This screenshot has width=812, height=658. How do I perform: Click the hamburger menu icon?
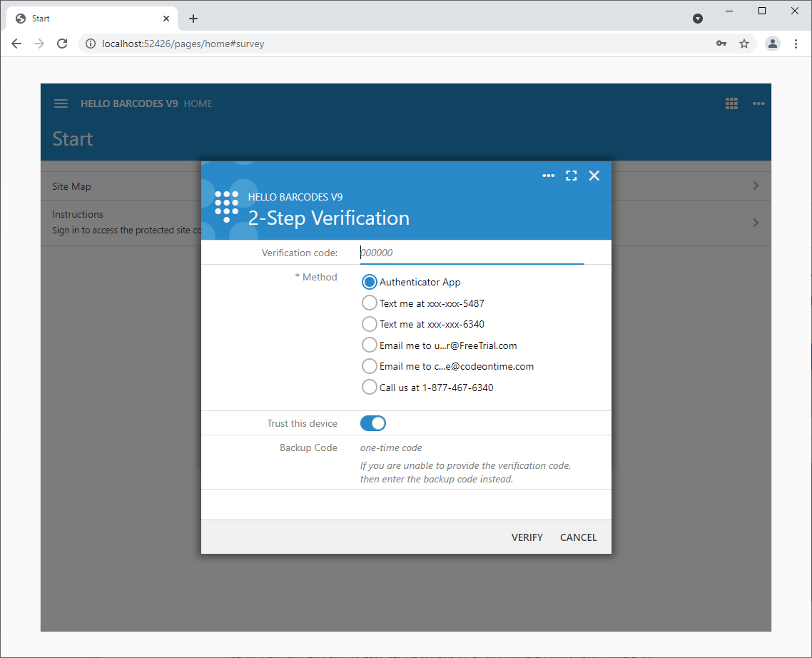[61, 103]
